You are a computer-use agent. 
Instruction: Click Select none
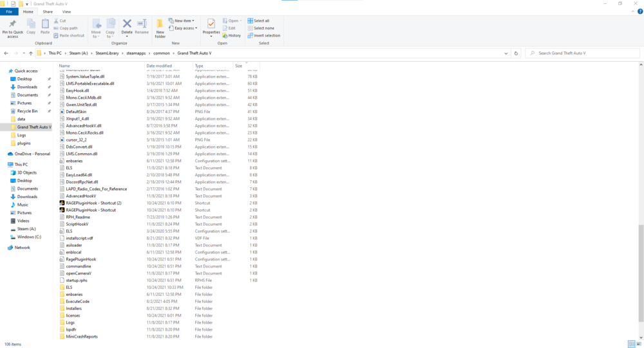261,28
